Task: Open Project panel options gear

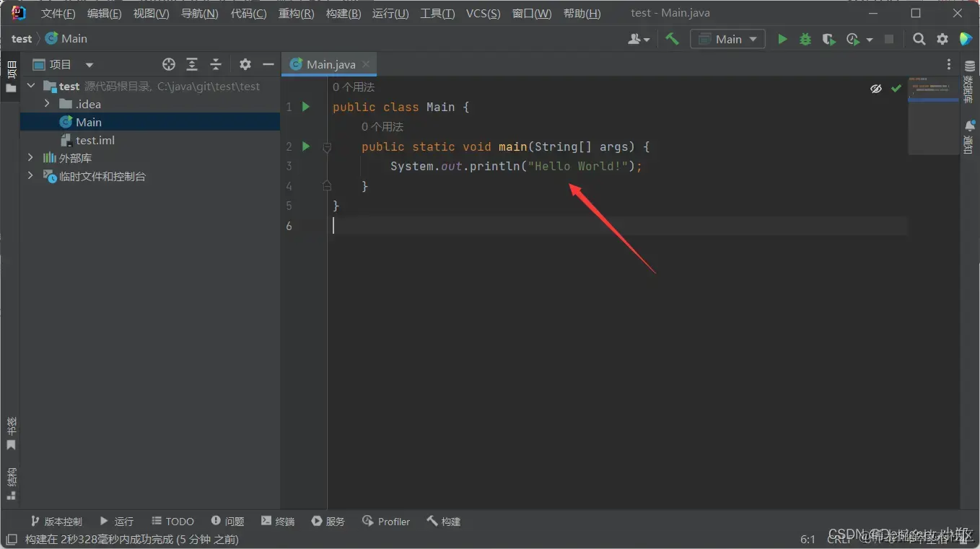Action: point(245,64)
